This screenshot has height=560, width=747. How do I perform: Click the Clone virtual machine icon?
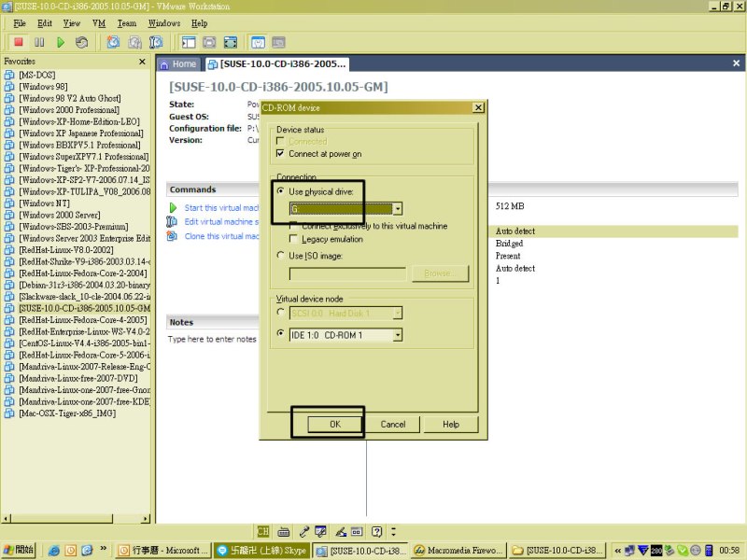172,236
